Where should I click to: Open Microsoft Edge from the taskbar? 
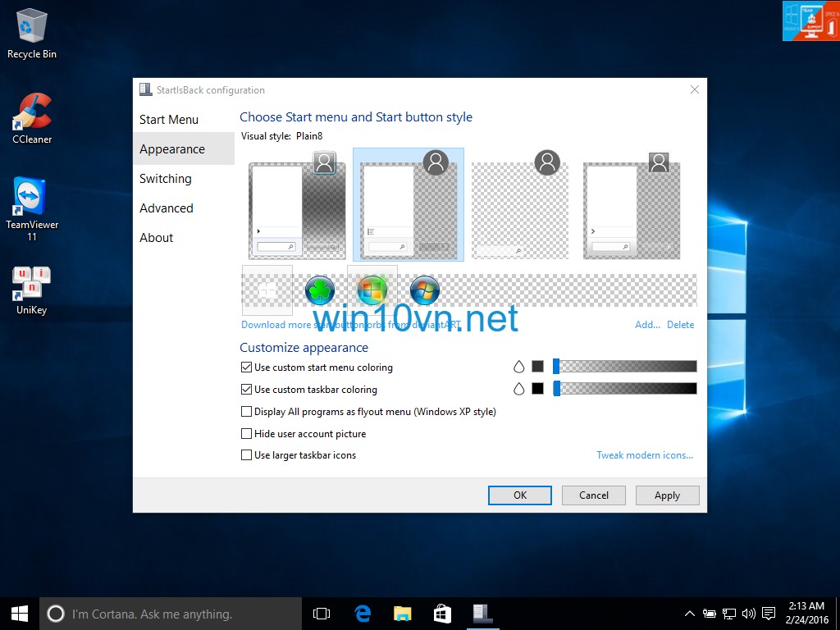(362, 613)
